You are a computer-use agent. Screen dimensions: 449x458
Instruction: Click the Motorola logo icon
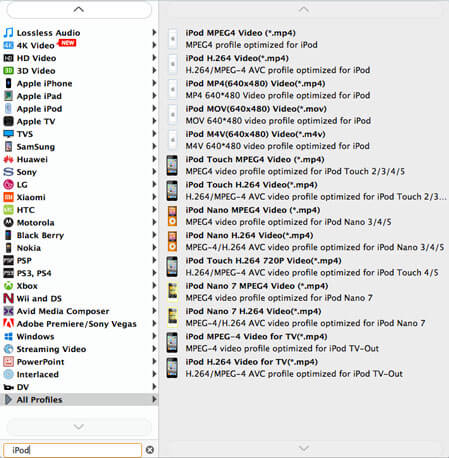pyautogui.click(x=8, y=222)
